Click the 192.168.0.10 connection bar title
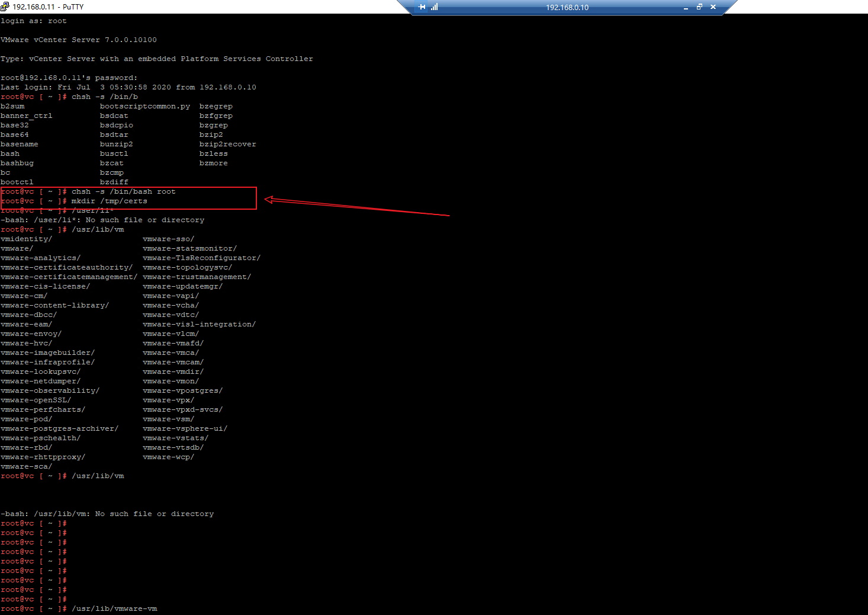 (x=567, y=8)
